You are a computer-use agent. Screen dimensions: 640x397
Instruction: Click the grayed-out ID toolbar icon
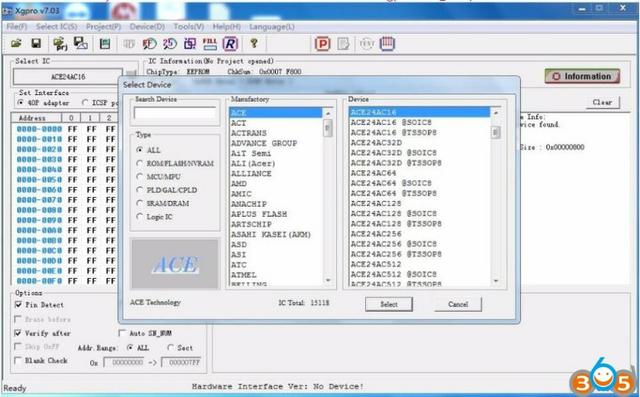tap(129, 44)
